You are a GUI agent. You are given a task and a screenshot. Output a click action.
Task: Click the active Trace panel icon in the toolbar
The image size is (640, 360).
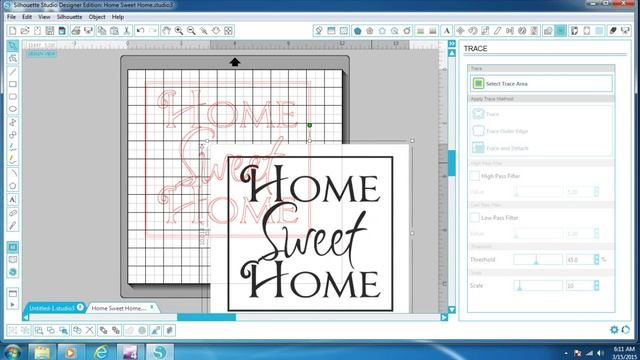(561, 31)
